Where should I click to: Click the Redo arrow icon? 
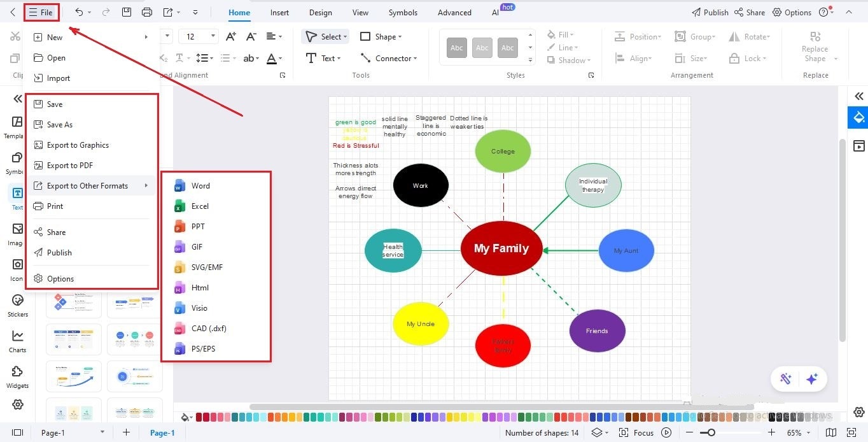106,12
